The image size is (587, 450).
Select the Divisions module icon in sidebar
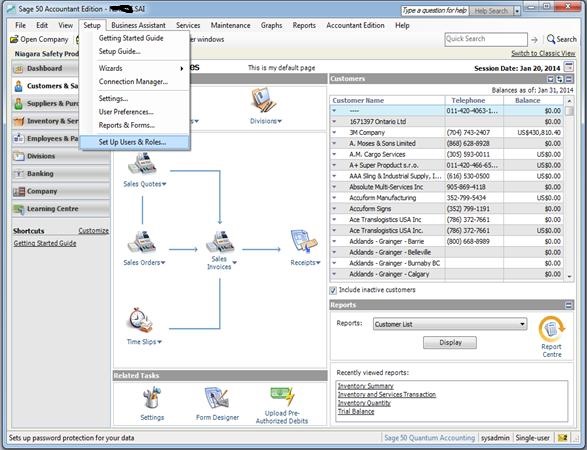point(18,156)
